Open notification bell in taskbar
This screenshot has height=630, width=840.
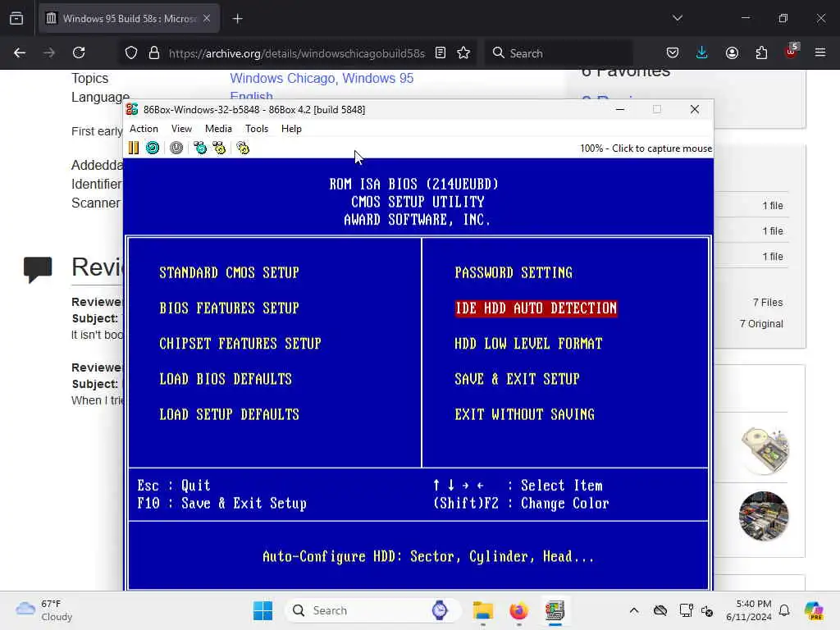click(784, 610)
